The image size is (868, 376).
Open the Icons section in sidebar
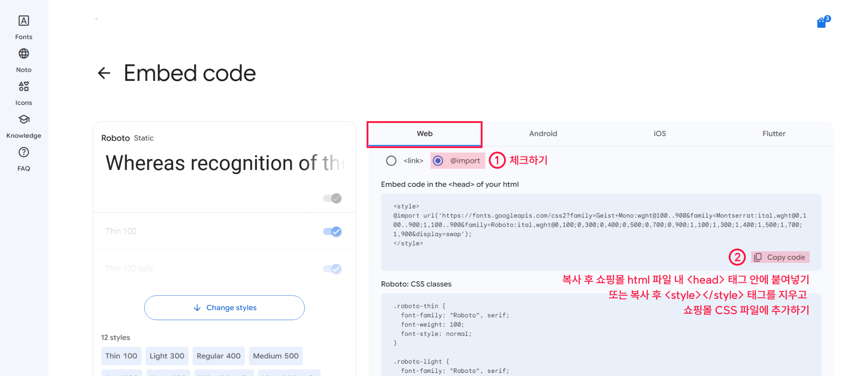point(24,94)
